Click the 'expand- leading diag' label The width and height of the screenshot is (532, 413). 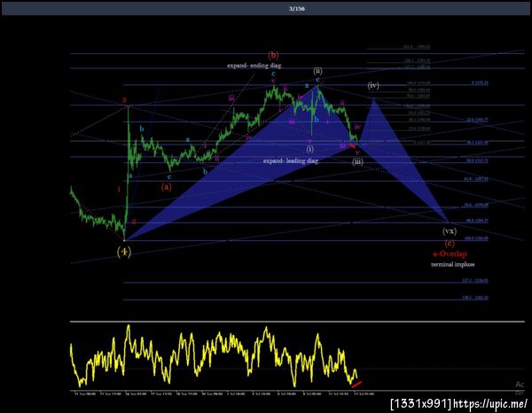(291, 160)
